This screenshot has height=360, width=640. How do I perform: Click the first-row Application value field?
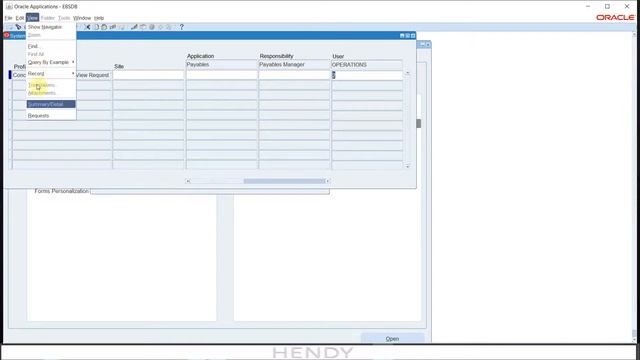click(x=222, y=75)
